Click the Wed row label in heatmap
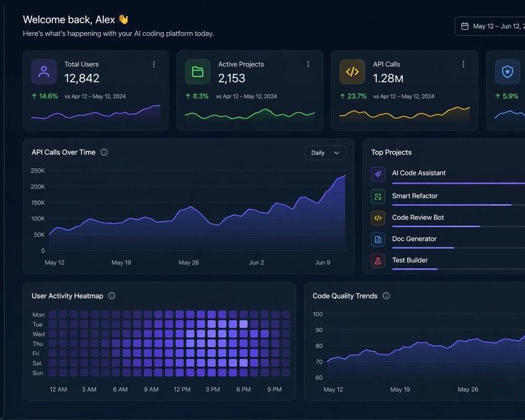This screenshot has width=525, height=420. (39, 334)
